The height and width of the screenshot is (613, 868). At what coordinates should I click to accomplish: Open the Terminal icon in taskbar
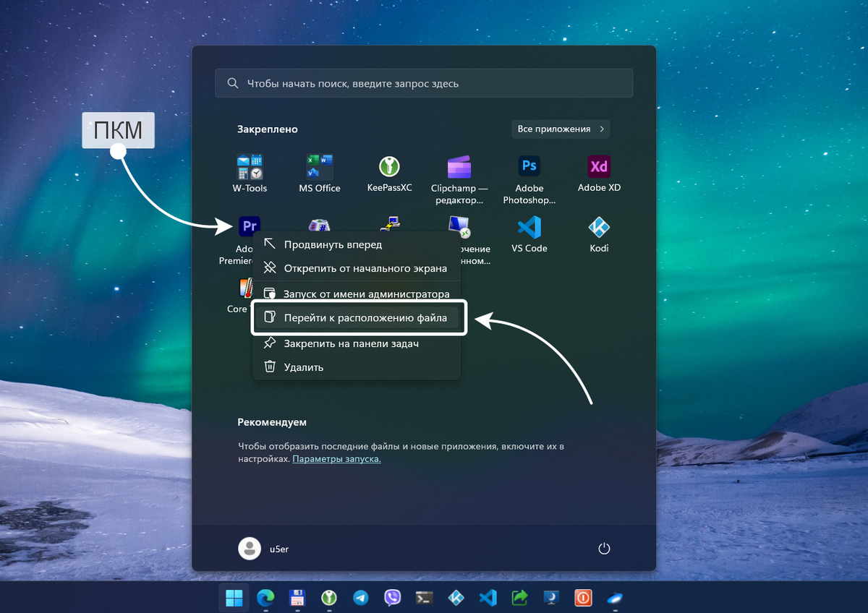point(425,598)
